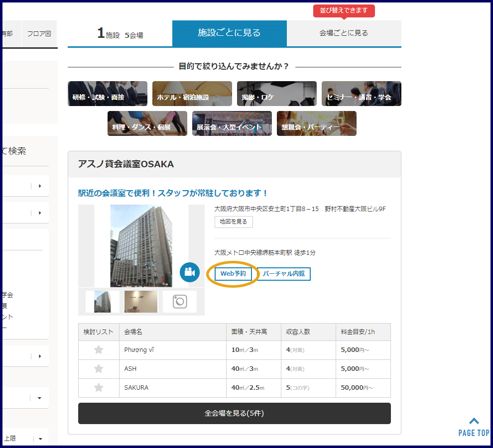Add ASH room to the consideration list
The width and height of the screenshot is (493, 448).
click(99, 369)
